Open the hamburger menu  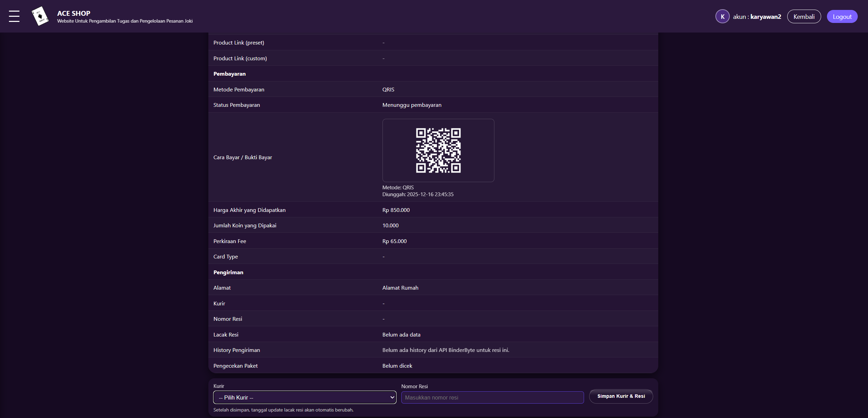pos(14,16)
